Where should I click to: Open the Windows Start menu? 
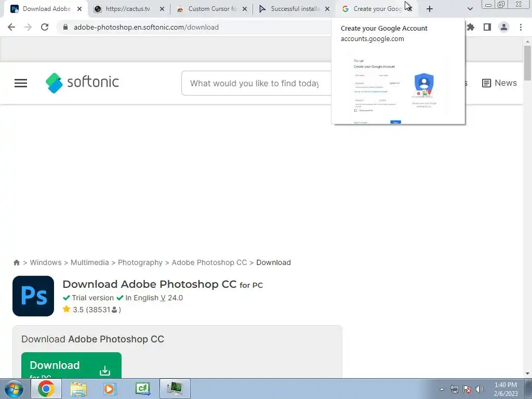tap(14, 389)
